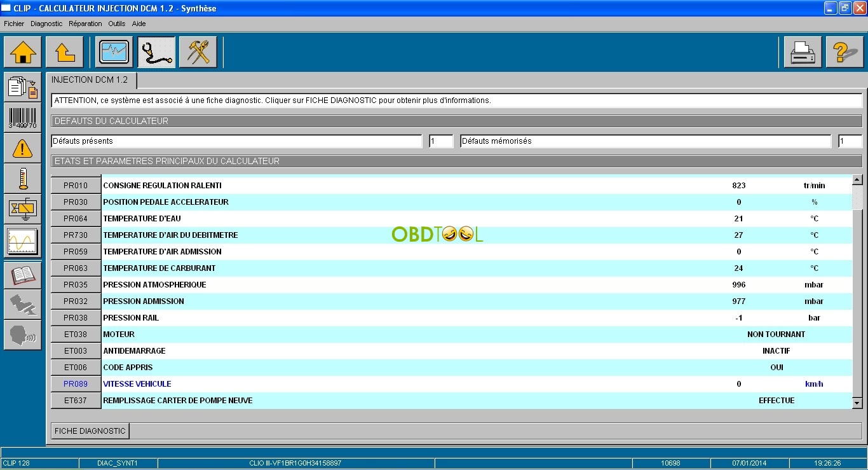Open the barcode identification sidebar icon

(x=22, y=117)
